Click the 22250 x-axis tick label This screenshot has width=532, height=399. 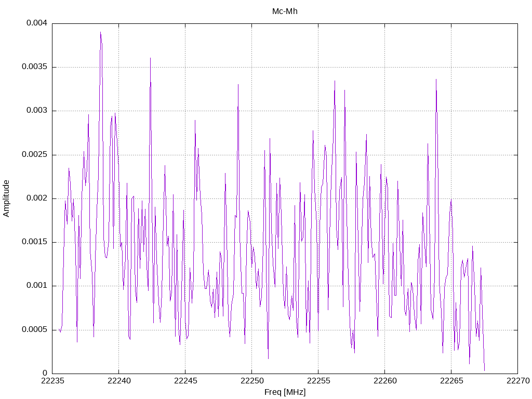(252, 381)
